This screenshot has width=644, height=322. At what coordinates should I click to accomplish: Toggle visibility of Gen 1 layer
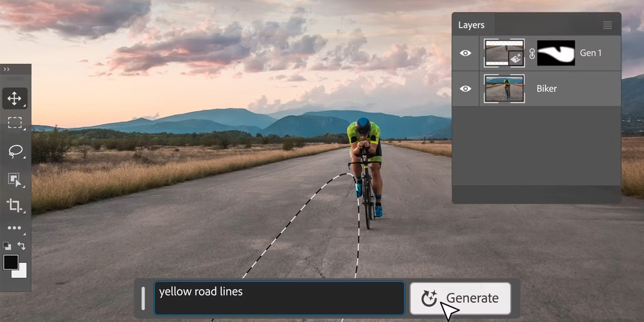point(465,53)
